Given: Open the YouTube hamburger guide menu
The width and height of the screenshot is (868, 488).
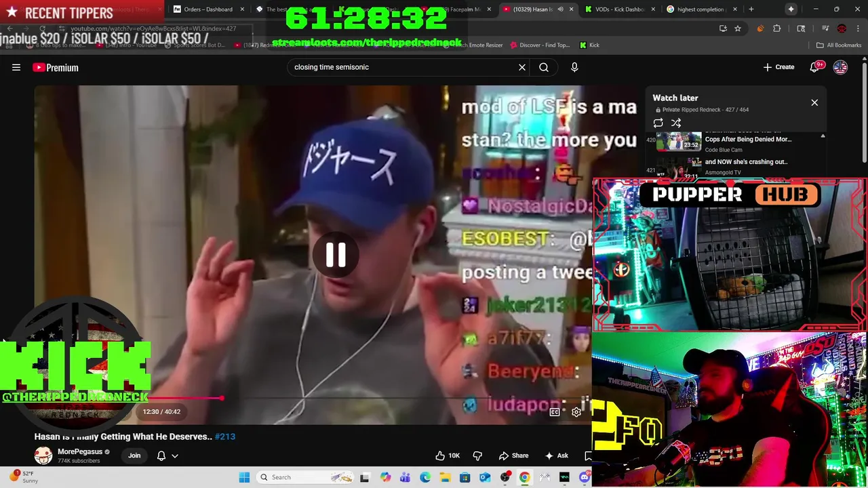Looking at the screenshot, I should tap(16, 67).
